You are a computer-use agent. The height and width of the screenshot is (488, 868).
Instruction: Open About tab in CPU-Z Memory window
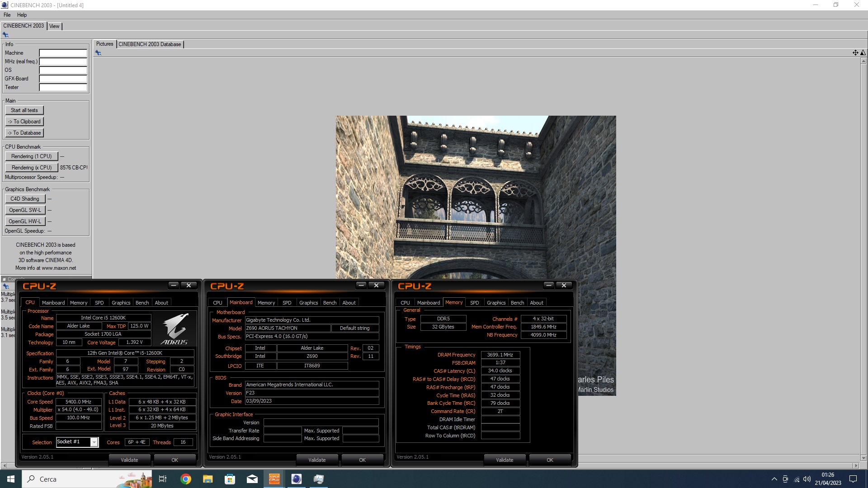tap(537, 303)
